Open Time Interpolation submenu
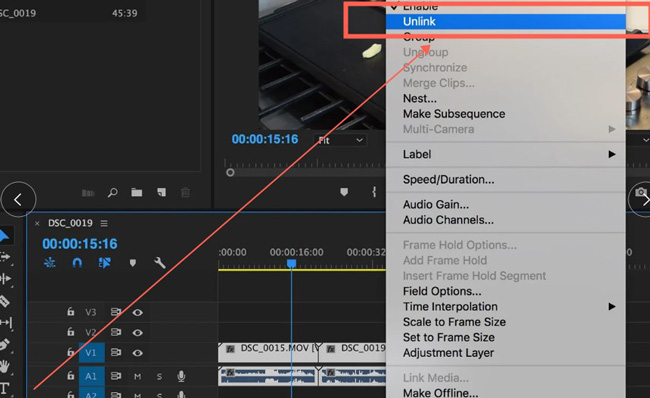The width and height of the screenshot is (650, 398). (x=506, y=306)
